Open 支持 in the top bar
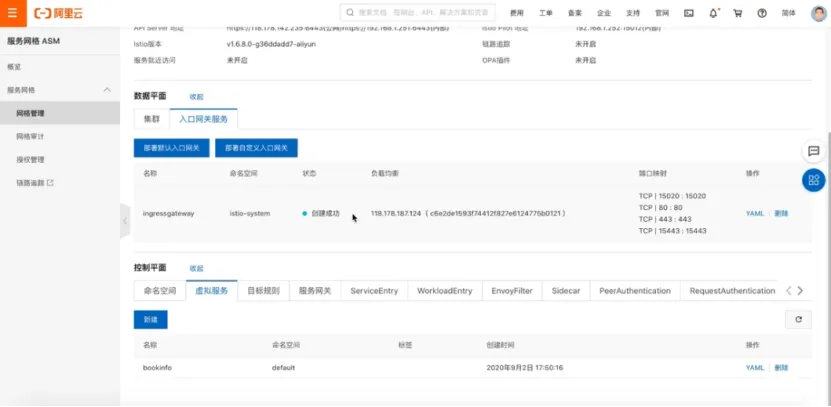Image resolution: width=831 pixels, height=407 pixels. point(633,13)
